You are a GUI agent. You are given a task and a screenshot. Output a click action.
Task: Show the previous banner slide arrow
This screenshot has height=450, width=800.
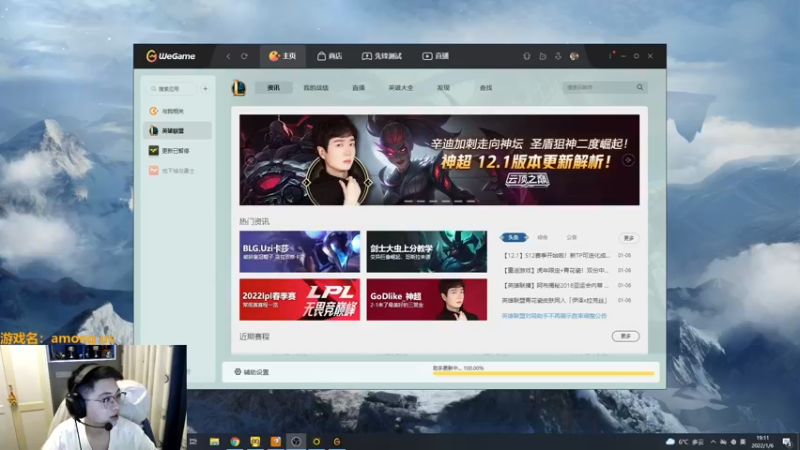point(251,160)
